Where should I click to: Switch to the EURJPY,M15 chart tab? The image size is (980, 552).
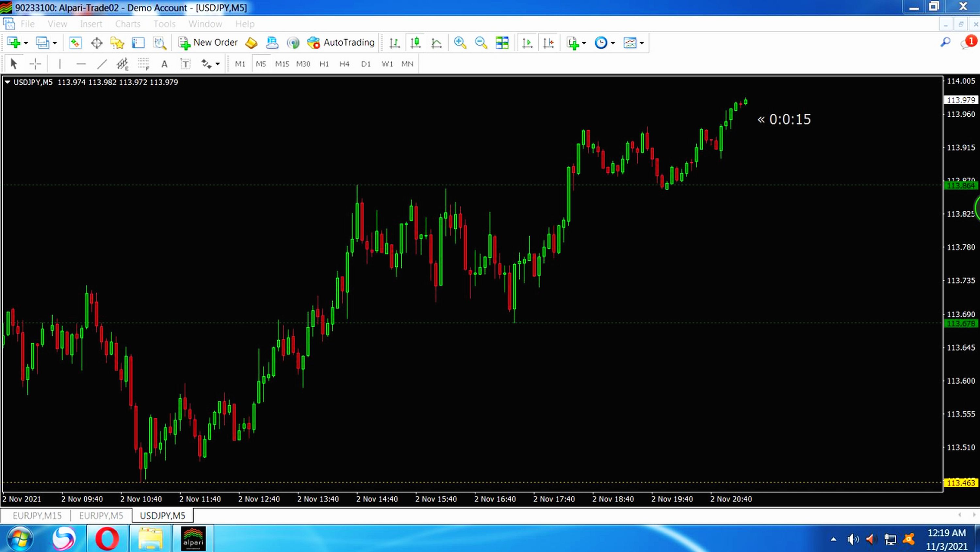click(x=37, y=515)
